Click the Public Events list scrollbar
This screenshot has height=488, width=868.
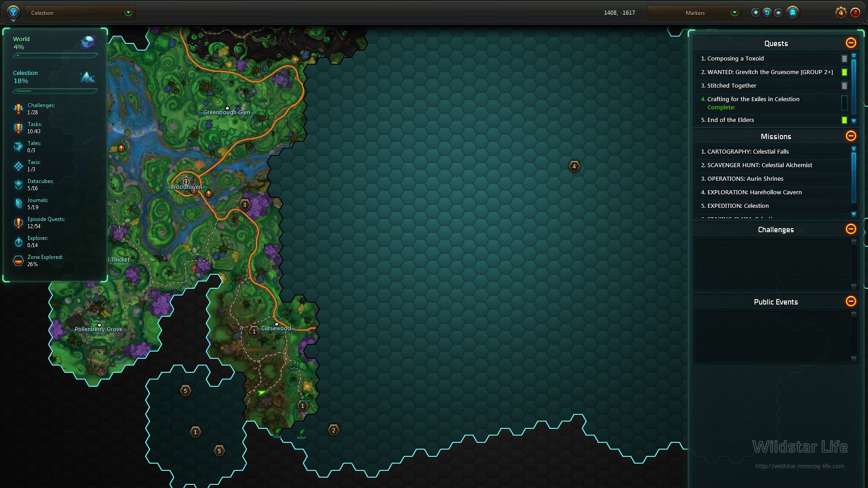(854, 336)
